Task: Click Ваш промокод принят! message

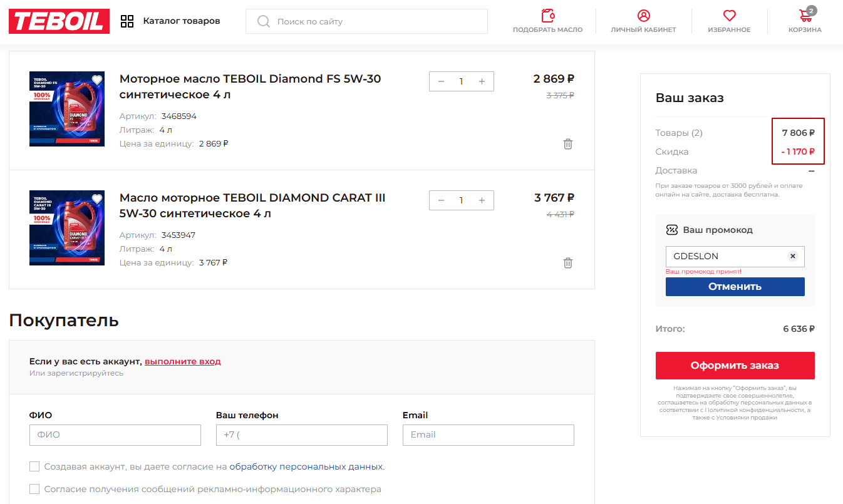Action: [x=703, y=272]
